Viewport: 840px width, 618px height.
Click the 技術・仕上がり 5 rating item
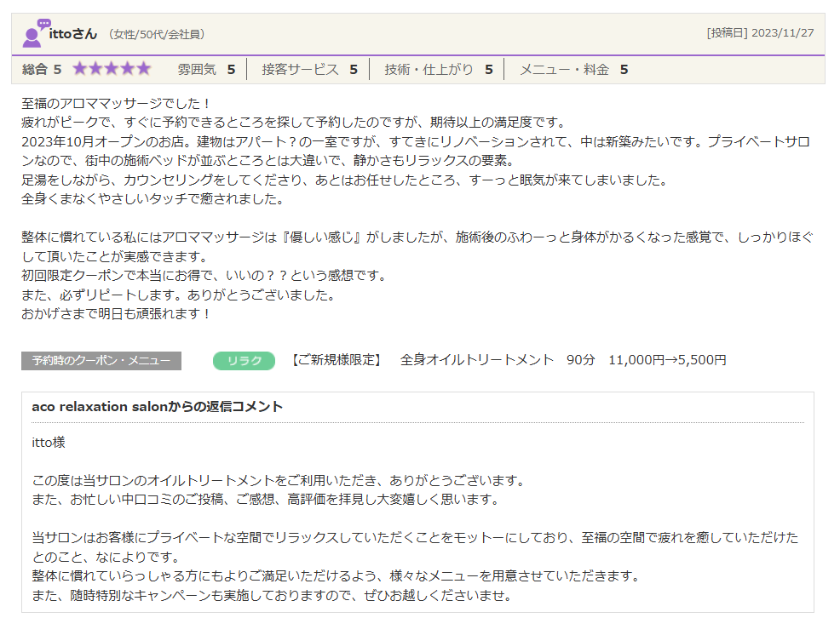[438, 70]
